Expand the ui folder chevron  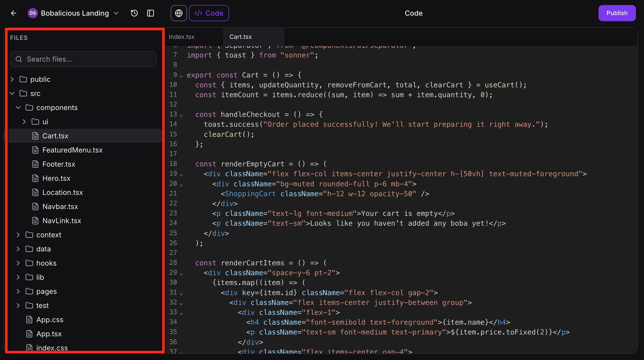coord(24,122)
